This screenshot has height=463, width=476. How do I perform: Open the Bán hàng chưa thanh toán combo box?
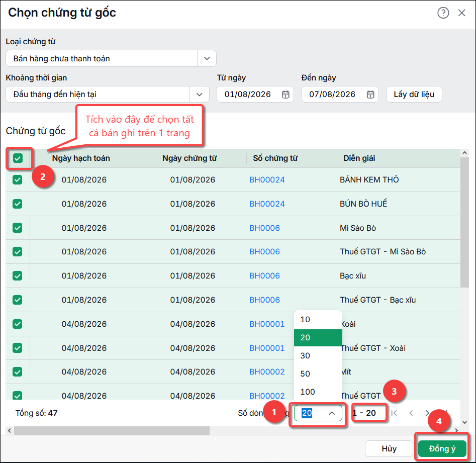click(111, 58)
